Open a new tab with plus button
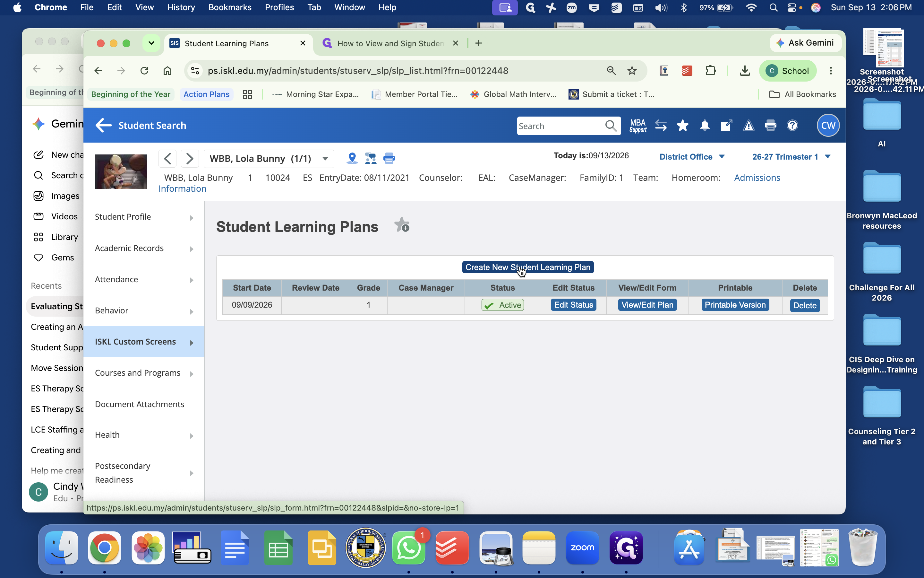Screen dimensions: 924x578 pyautogui.click(x=478, y=43)
